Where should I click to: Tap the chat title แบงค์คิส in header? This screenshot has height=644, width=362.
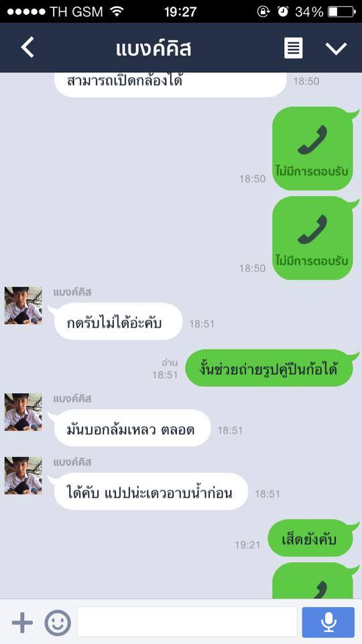[154, 49]
